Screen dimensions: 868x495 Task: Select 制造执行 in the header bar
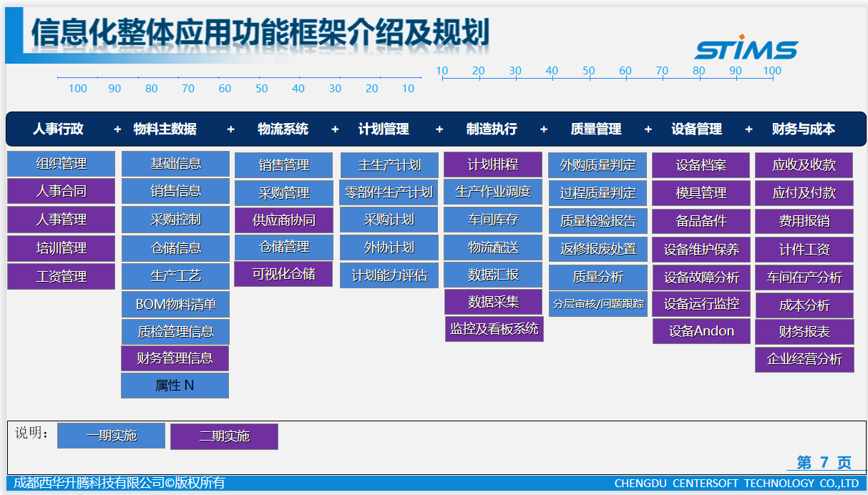point(492,129)
